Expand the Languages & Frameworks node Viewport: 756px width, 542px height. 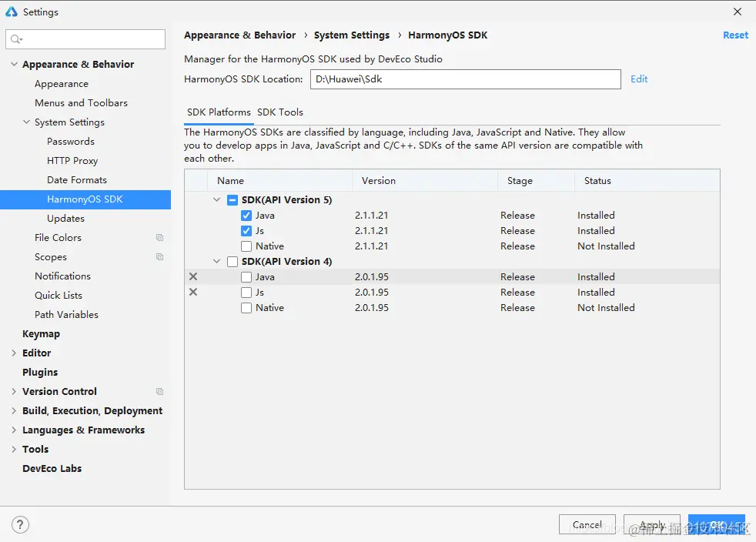[14, 430]
